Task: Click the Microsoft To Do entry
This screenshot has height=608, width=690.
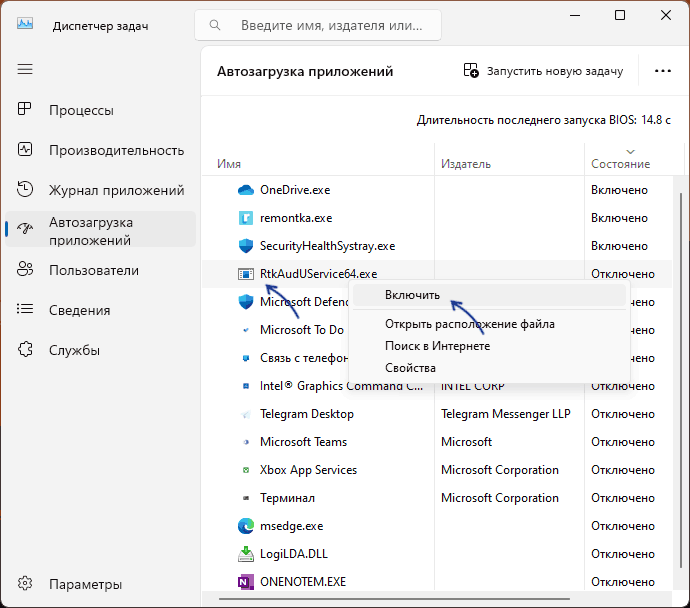Action: [301, 330]
